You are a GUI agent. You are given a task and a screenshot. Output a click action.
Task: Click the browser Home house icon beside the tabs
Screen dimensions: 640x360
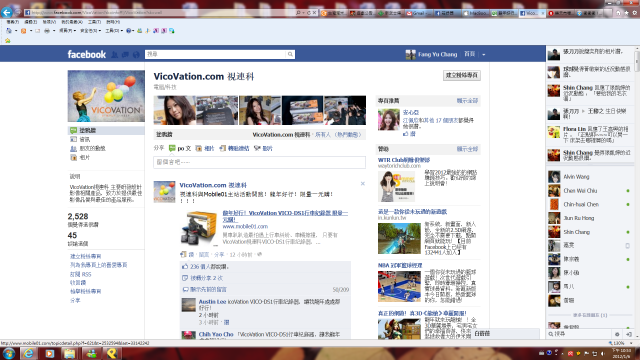(618, 13)
